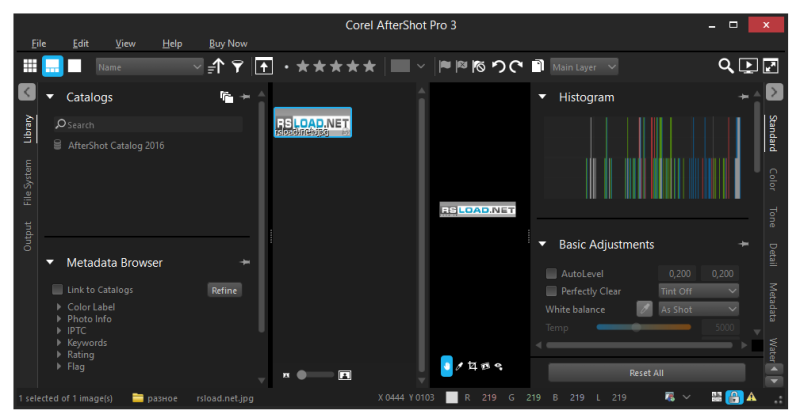Click the copy settings pages icon
The width and height of the screenshot is (800, 418).
click(537, 66)
